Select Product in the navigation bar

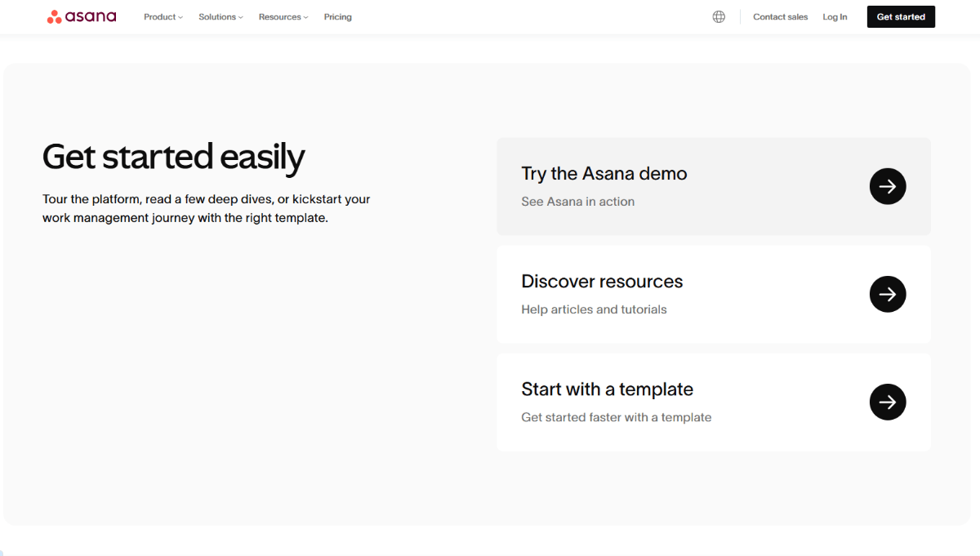click(163, 16)
